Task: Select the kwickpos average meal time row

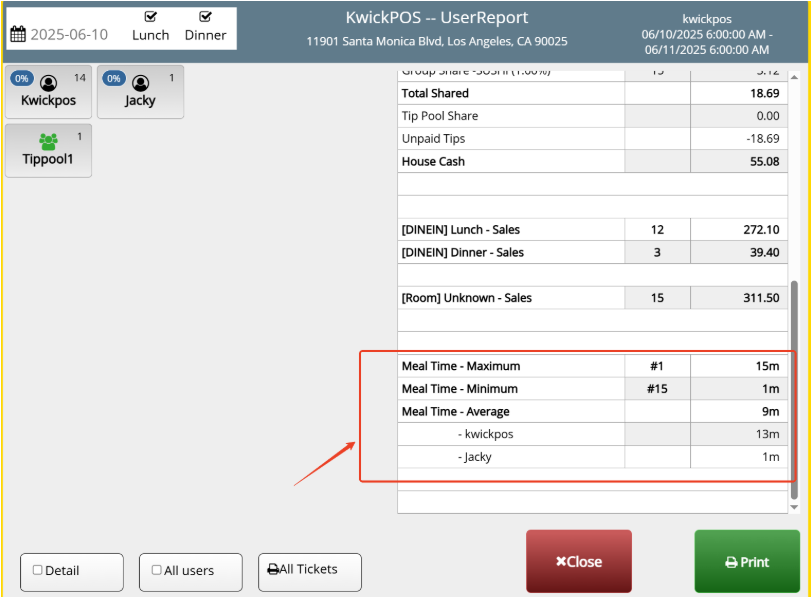Action: pyautogui.click(x=593, y=434)
